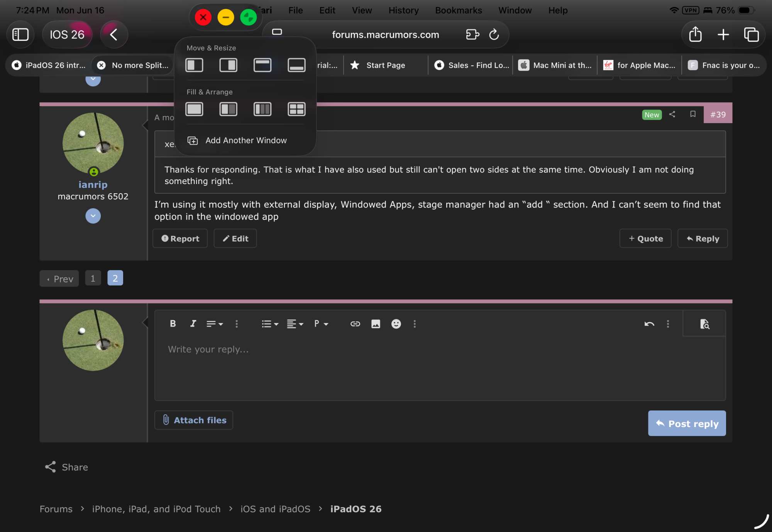Toggle the Safari sidebar
The width and height of the screenshot is (772, 532).
coord(20,35)
